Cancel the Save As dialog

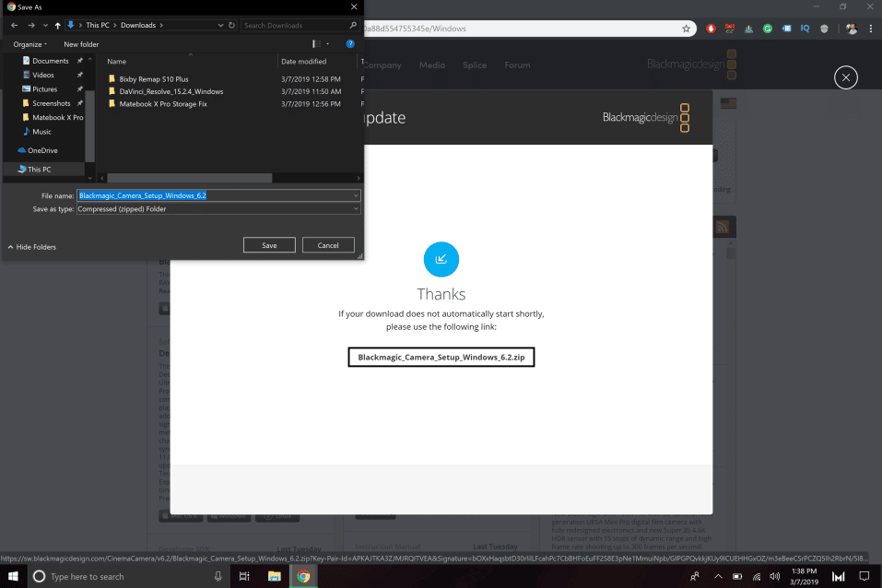click(x=328, y=245)
